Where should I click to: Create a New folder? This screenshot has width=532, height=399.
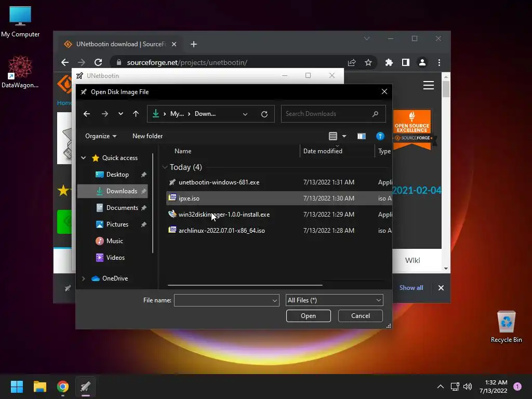click(148, 136)
